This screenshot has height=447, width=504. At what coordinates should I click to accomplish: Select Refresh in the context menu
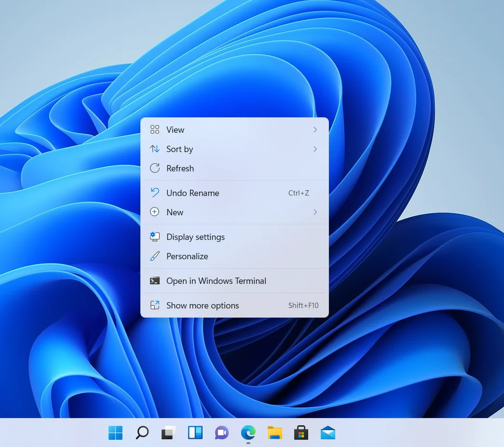(x=235, y=168)
